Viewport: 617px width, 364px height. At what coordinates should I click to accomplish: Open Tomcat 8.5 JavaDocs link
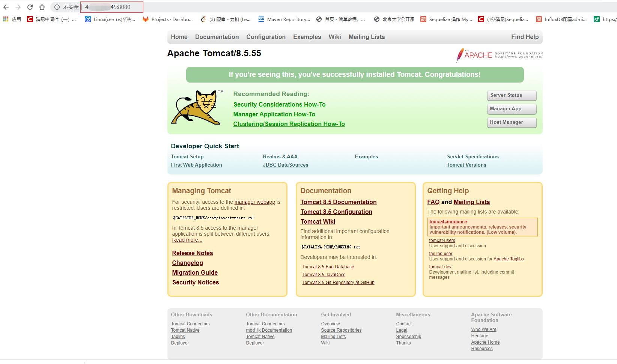(324, 275)
